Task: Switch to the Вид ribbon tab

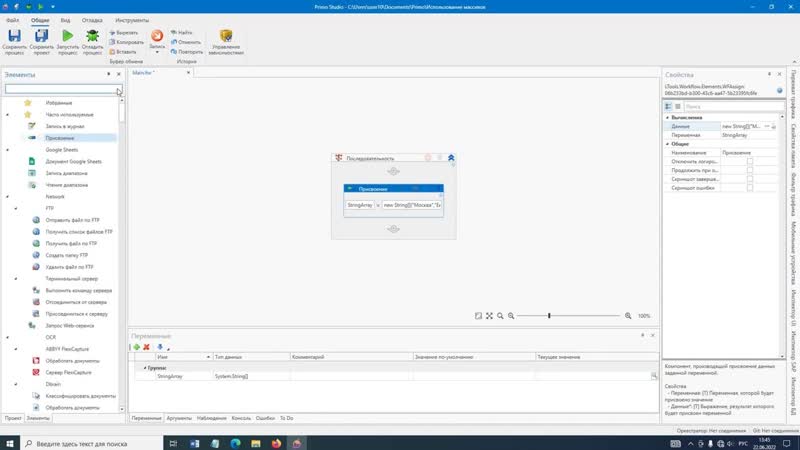Action: [65, 20]
